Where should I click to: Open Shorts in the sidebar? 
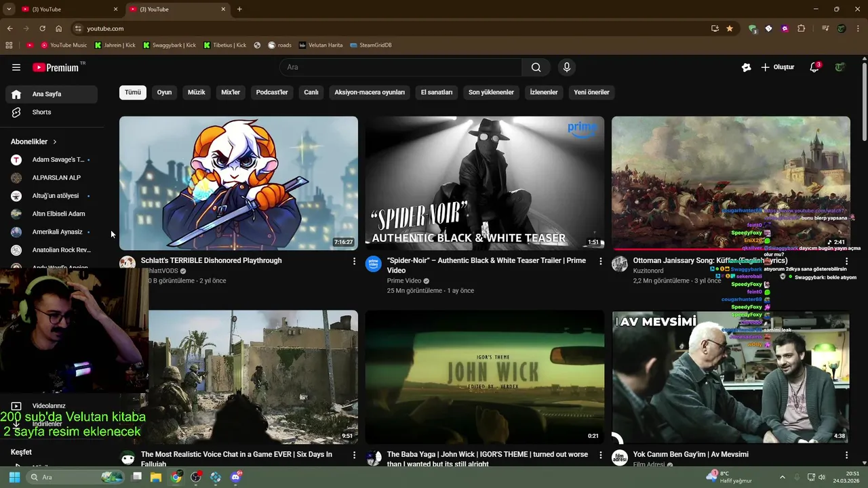[x=52, y=112]
